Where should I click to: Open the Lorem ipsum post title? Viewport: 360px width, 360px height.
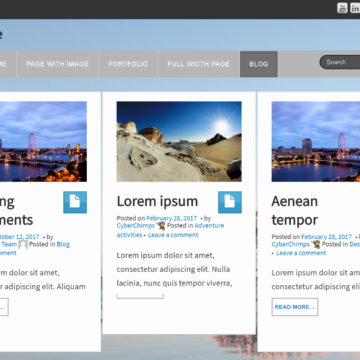coord(157,201)
